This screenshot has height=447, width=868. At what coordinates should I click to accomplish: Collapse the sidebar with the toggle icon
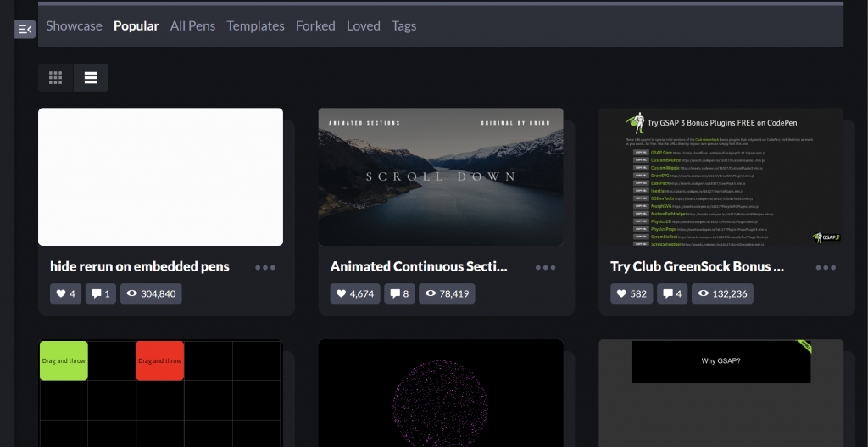pyautogui.click(x=25, y=30)
